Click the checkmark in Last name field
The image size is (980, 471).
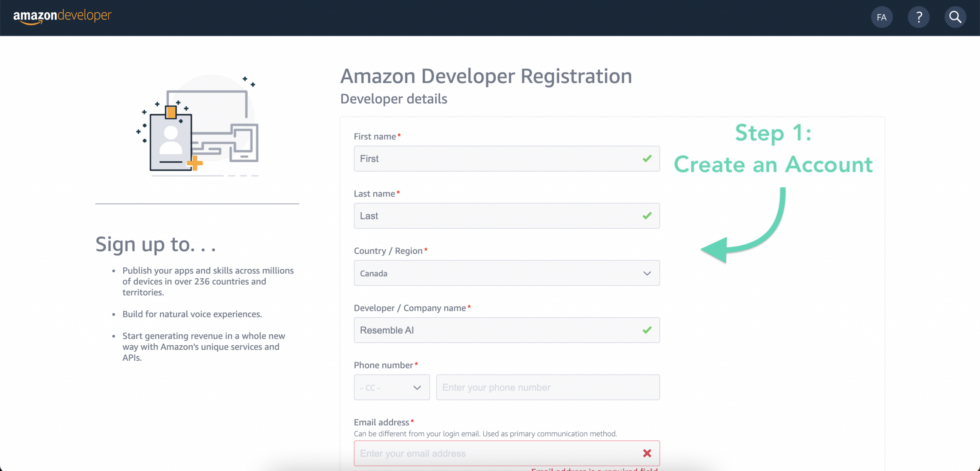[x=647, y=216]
